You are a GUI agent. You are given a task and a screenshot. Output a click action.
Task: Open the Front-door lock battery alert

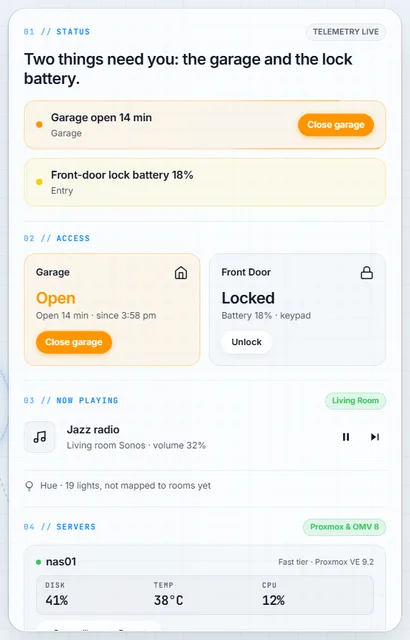(x=205, y=182)
